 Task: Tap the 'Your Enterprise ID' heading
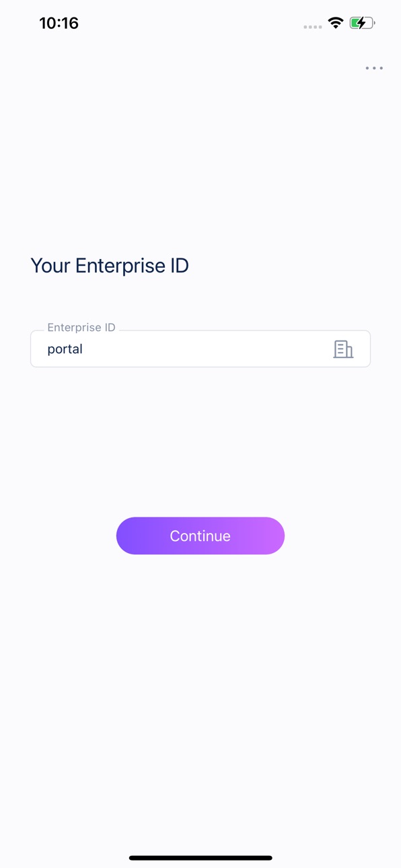coord(110,265)
